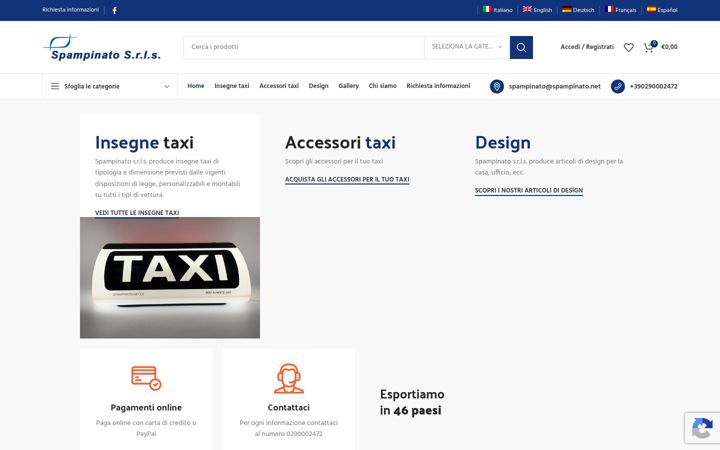Click Richiesta informazioni in top bar
Image resolution: width=720 pixels, height=450 pixels.
(x=70, y=10)
